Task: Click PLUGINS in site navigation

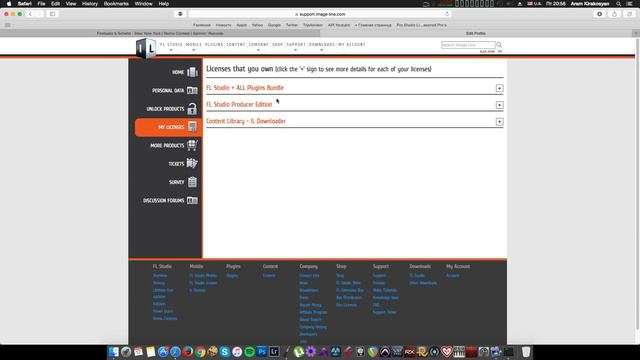Action: [214, 44]
